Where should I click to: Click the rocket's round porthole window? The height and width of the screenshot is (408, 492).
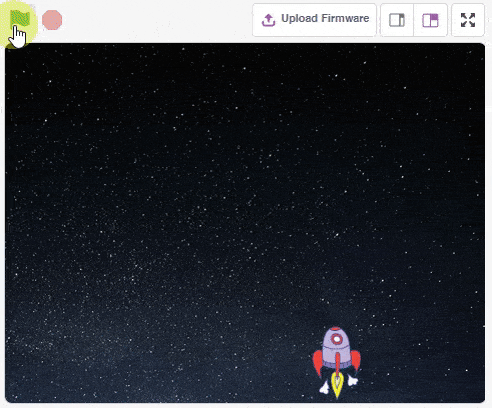tap(337, 339)
